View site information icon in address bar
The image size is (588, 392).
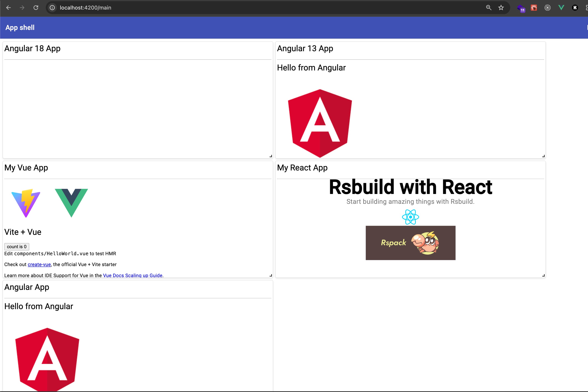pos(52,8)
